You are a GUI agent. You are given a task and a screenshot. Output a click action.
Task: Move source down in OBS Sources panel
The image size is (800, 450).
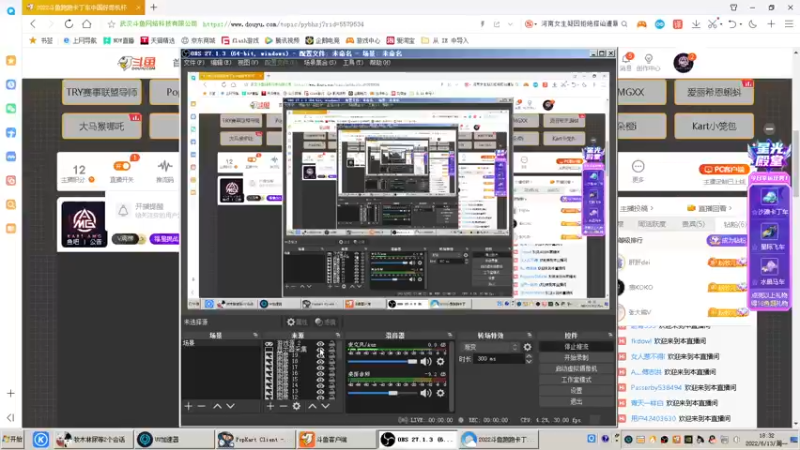coord(326,406)
